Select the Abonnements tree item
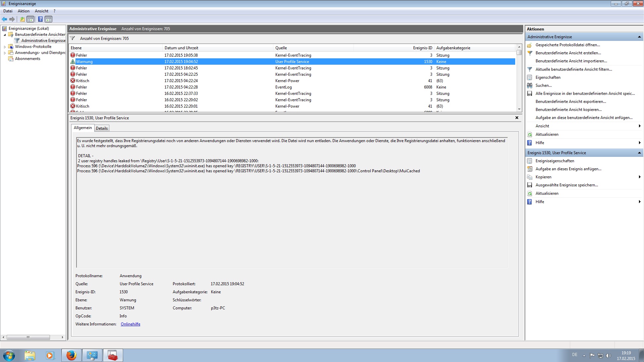This screenshot has width=644, height=362. tap(28, 59)
